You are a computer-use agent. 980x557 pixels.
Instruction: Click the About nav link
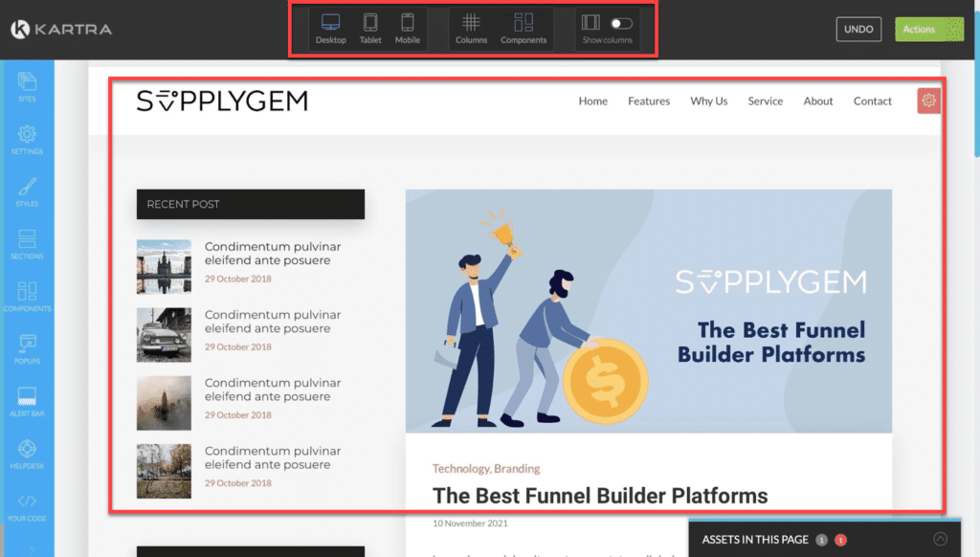tap(818, 101)
